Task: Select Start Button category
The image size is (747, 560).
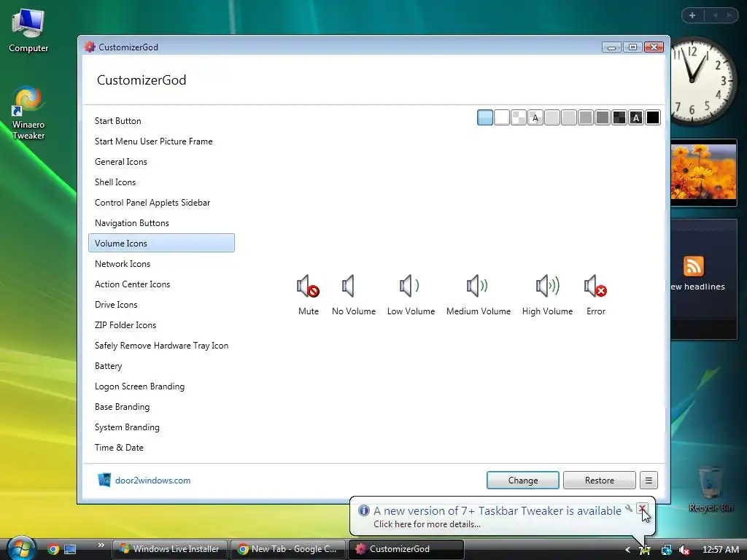Action: (x=161, y=120)
